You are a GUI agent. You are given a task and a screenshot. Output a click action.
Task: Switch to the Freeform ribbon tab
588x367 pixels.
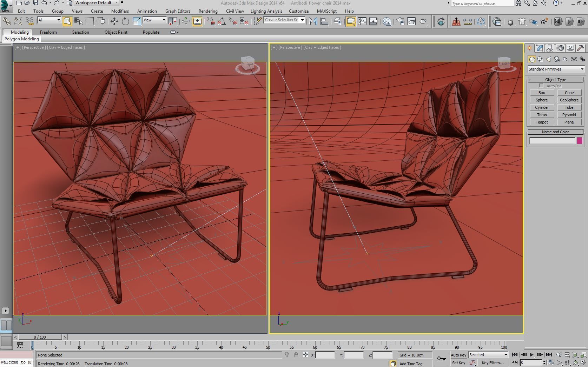48,32
